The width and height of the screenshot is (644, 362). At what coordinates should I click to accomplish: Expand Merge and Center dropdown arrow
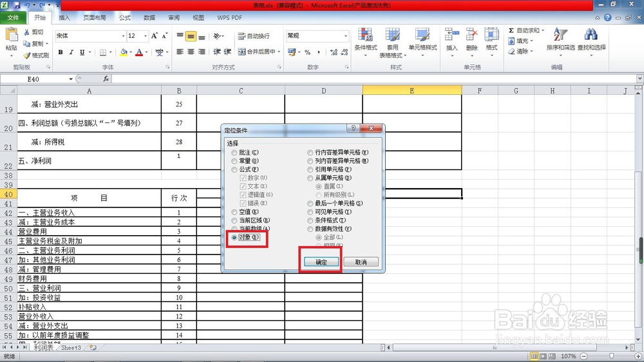(x=278, y=52)
